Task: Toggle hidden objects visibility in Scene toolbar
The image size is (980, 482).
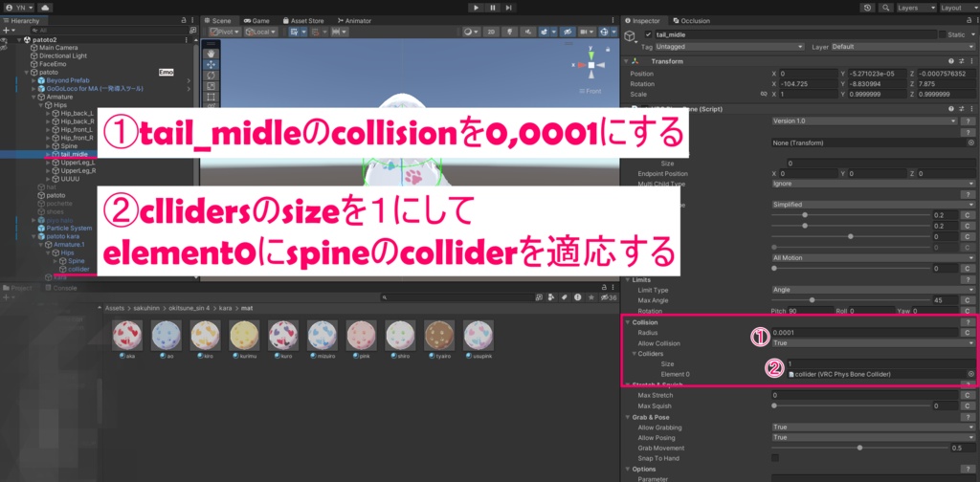Action: point(568,32)
